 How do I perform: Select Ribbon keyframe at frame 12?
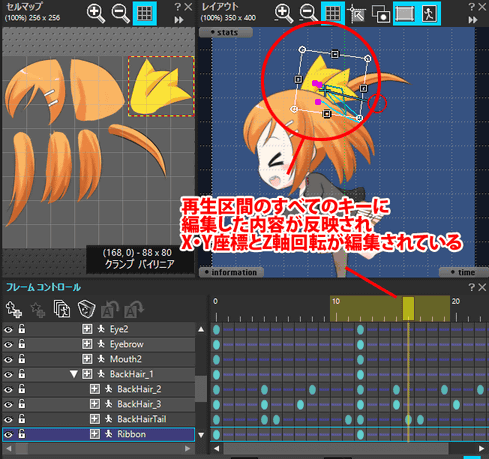[360, 435]
